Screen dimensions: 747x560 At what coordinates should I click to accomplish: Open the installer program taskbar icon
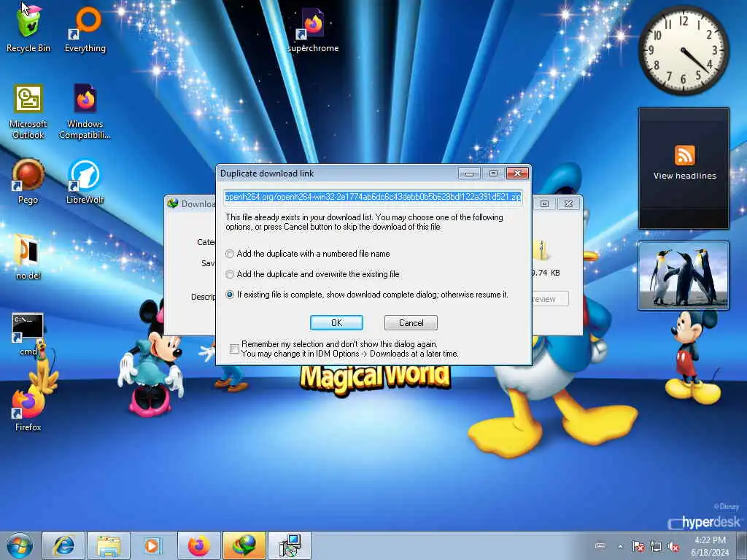pyautogui.click(x=289, y=545)
